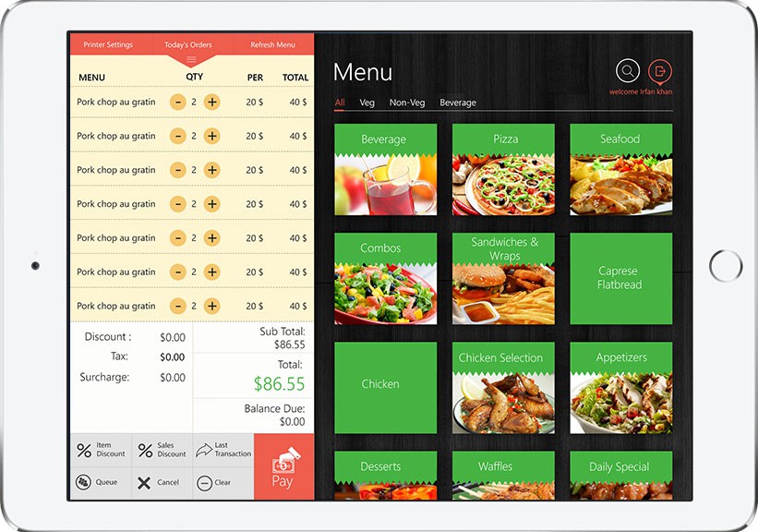
Task: Click the QTY column header
Action: click(x=194, y=77)
